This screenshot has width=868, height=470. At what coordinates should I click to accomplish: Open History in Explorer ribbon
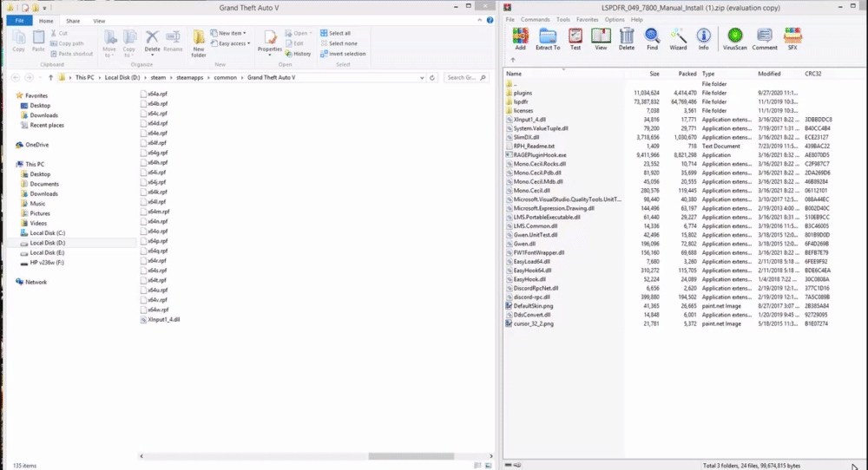(x=298, y=54)
